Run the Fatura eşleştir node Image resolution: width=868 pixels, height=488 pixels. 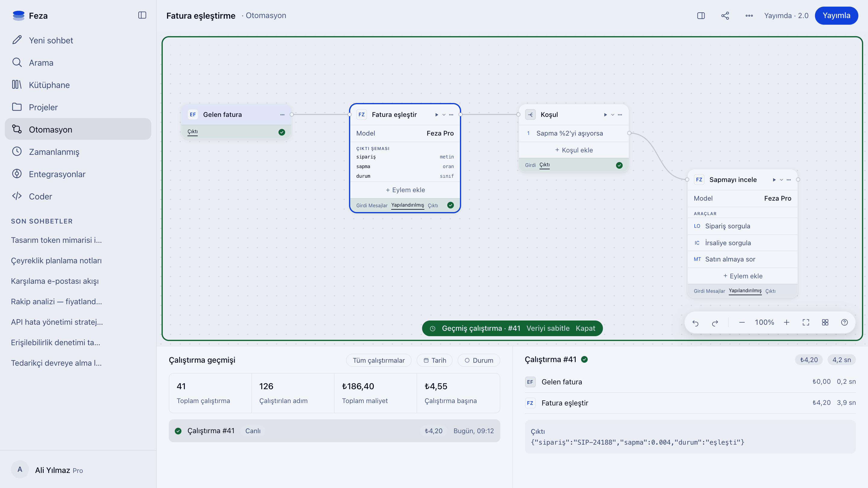(x=437, y=115)
